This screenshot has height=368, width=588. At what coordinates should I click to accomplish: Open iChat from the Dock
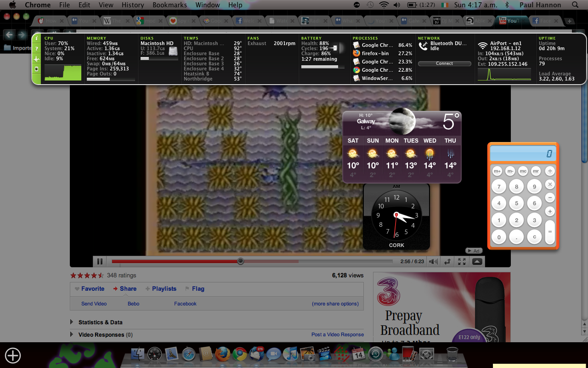(274, 354)
